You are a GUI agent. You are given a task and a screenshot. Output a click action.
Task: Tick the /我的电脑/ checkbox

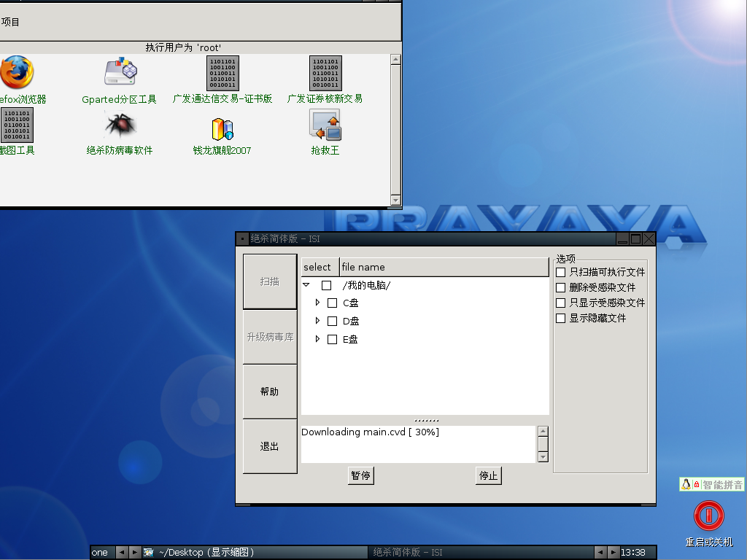click(x=326, y=285)
